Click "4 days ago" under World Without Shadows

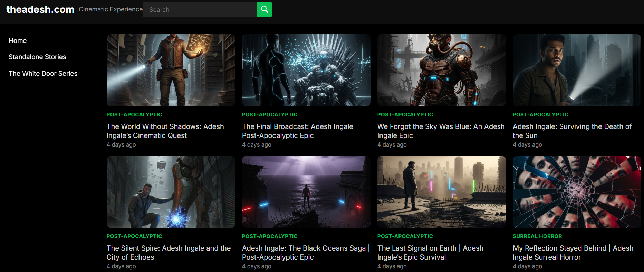click(x=121, y=144)
